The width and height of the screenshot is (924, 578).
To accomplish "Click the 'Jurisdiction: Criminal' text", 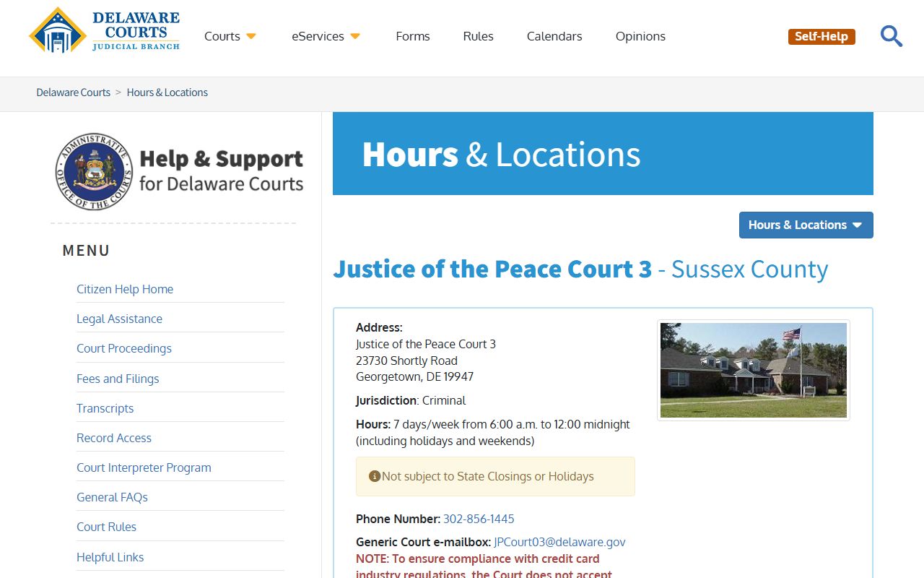I will coord(411,400).
